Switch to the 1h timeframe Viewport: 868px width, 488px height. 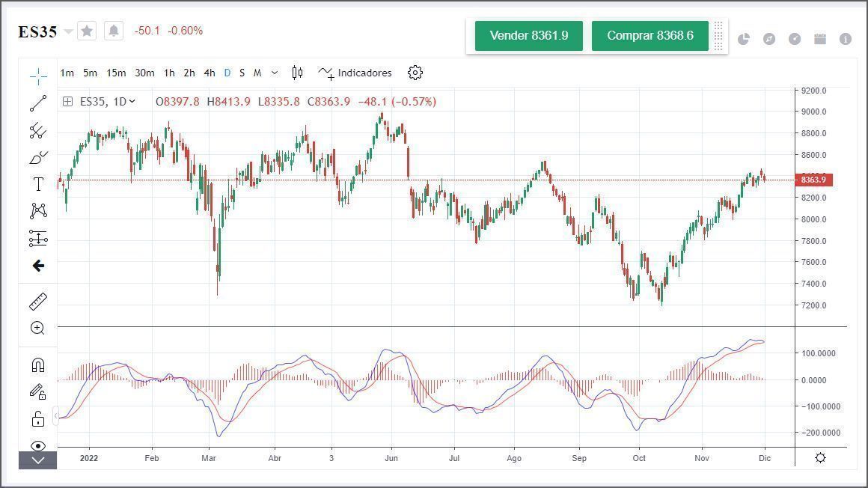point(168,73)
